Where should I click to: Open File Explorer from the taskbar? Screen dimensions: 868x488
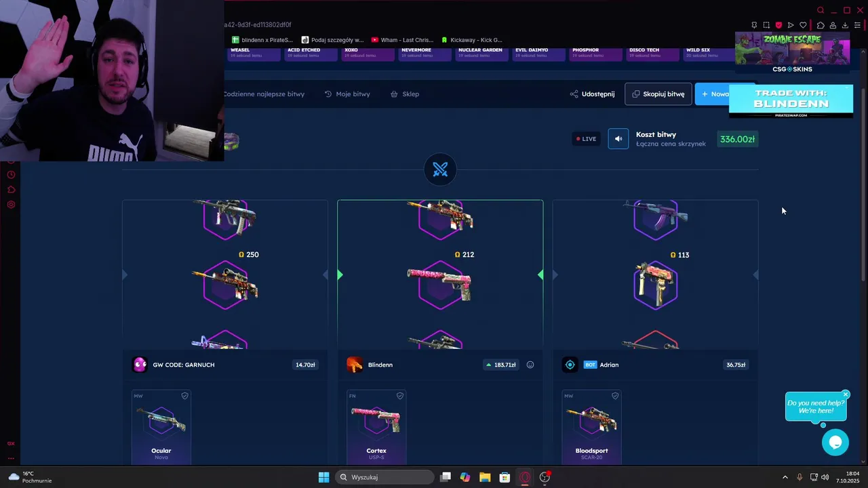(484, 477)
